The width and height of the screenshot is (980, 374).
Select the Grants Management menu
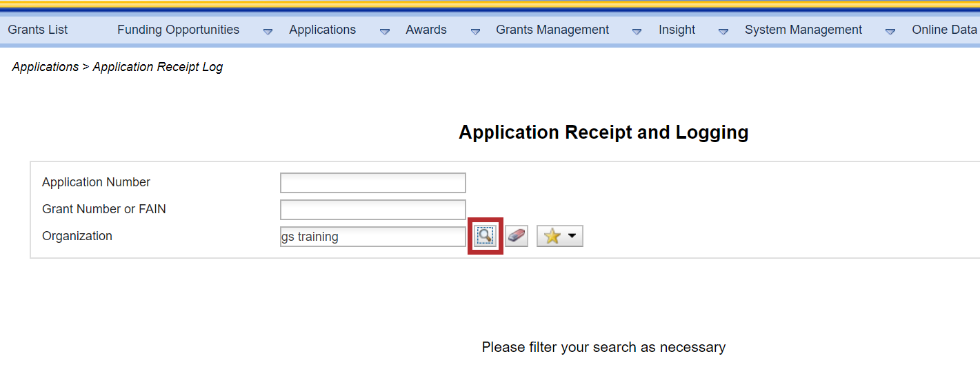pyautogui.click(x=552, y=30)
